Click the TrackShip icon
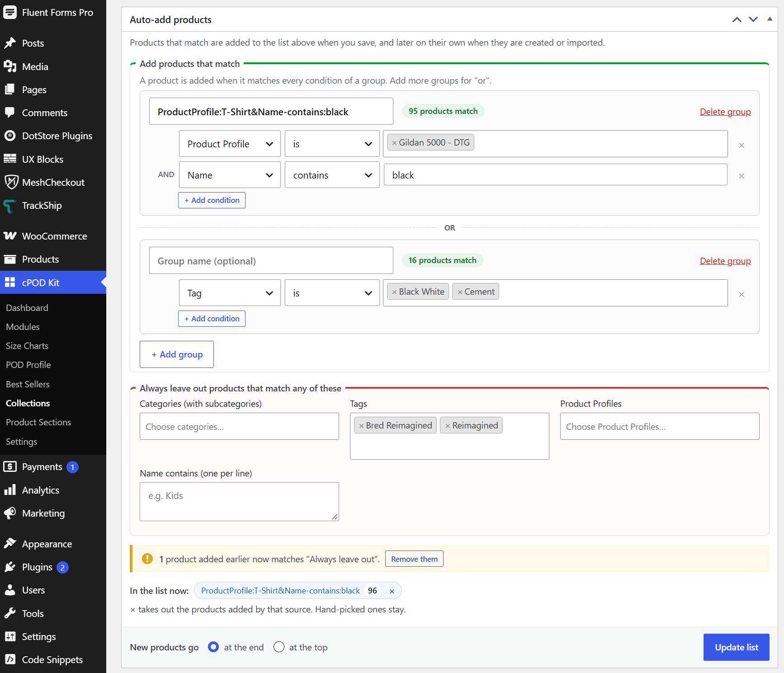The height and width of the screenshot is (673, 784). click(x=10, y=205)
